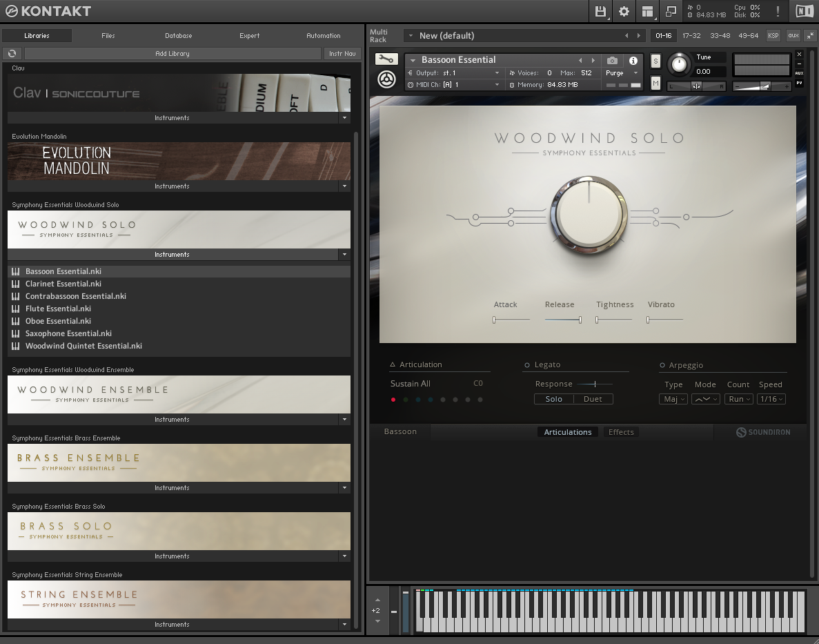Open Woodwind Ensemble Instruments bar
The image size is (819, 644).
pyautogui.click(x=172, y=419)
